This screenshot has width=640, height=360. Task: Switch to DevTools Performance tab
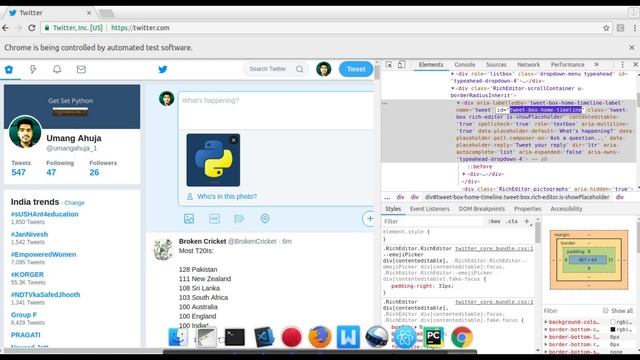point(567,65)
